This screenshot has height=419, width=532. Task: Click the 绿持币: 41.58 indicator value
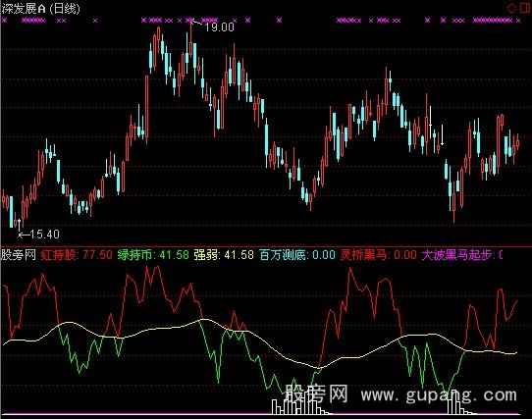(153, 255)
